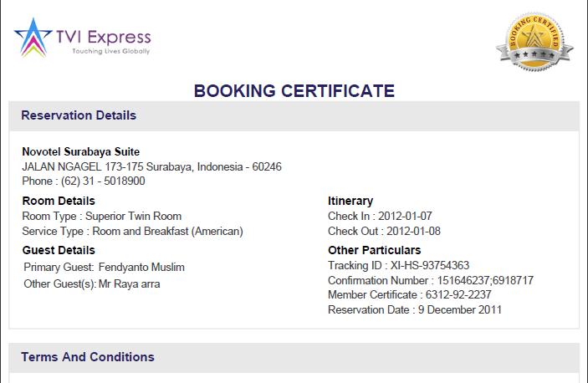Click the Room and Breakfast service type
This screenshot has width=588, height=383.
167,231
